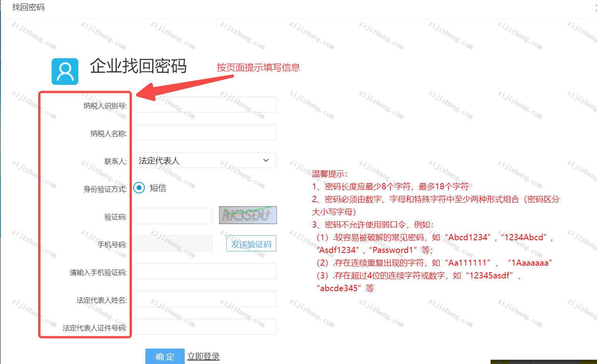The width and height of the screenshot is (597, 364).
Task: Focus the 请输入手机验证码 input field
Action: (x=205, y=271)
